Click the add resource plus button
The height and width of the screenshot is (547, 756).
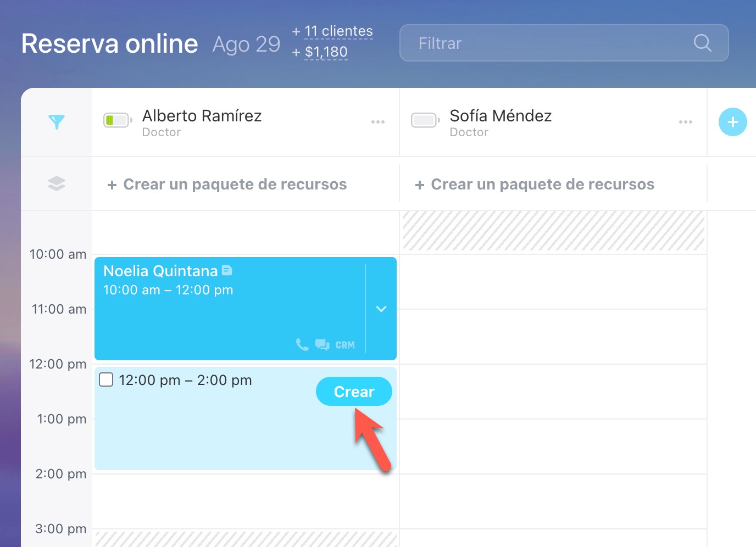click(x=732, y=122)
